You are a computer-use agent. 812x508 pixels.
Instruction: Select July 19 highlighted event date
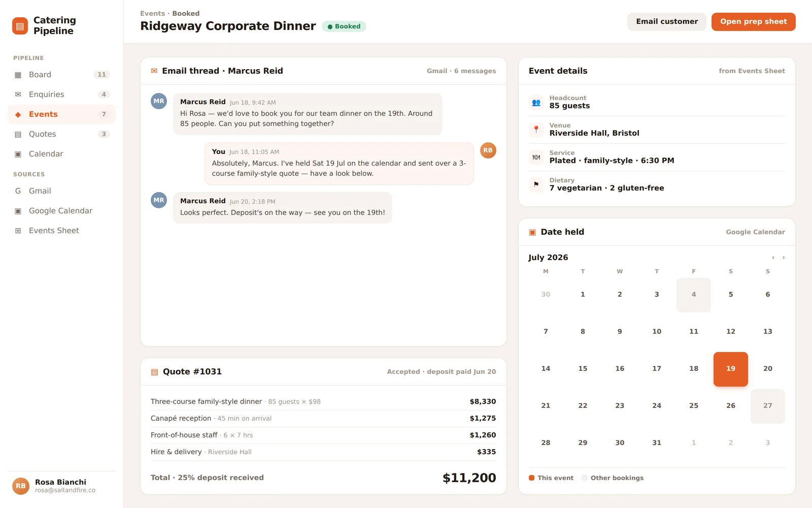click(731, 369)
